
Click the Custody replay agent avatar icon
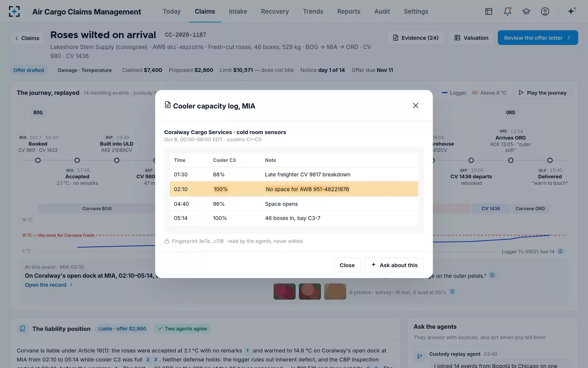[419, 356]
